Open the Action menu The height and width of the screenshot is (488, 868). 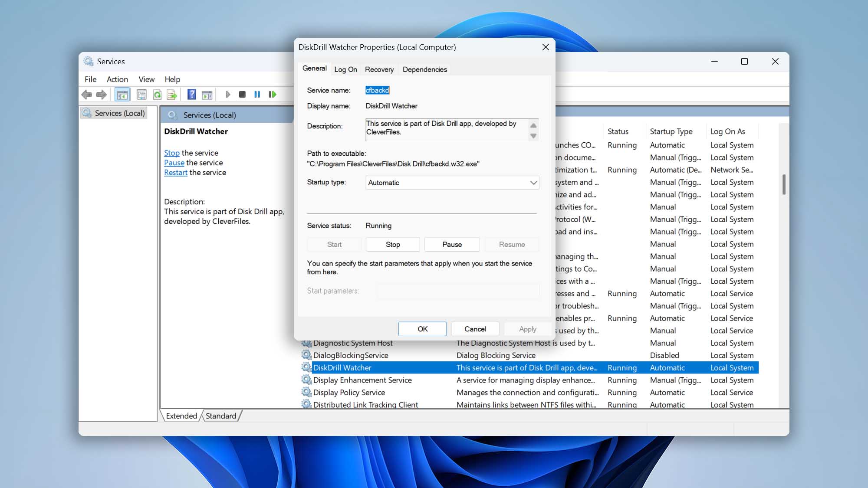pyautogui.click(x=117, y=79)
